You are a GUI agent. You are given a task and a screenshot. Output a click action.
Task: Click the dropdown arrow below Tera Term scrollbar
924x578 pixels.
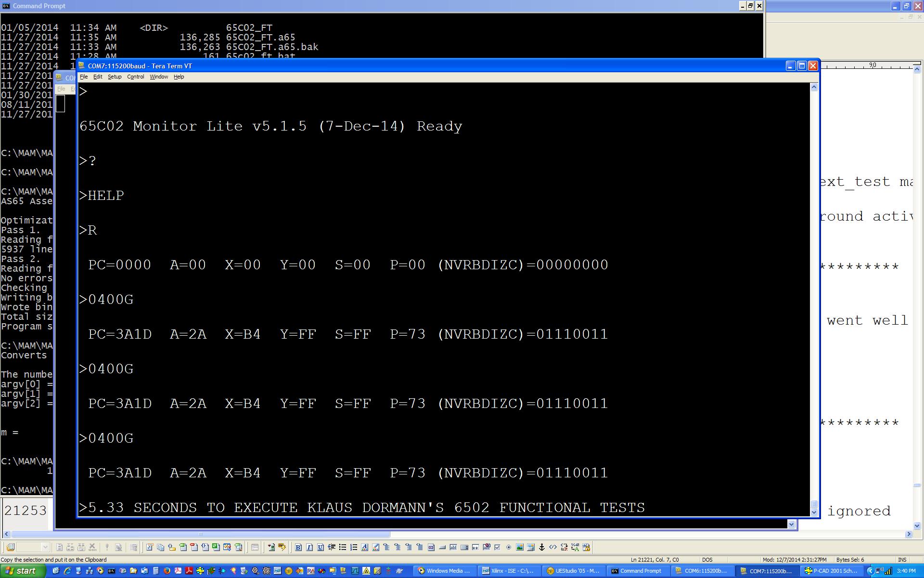tap(792, 524)
